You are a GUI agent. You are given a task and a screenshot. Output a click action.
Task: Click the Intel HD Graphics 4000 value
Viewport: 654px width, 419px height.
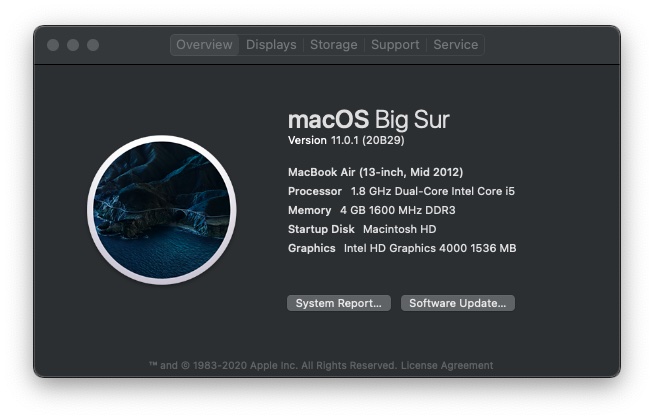coord(430,248)
